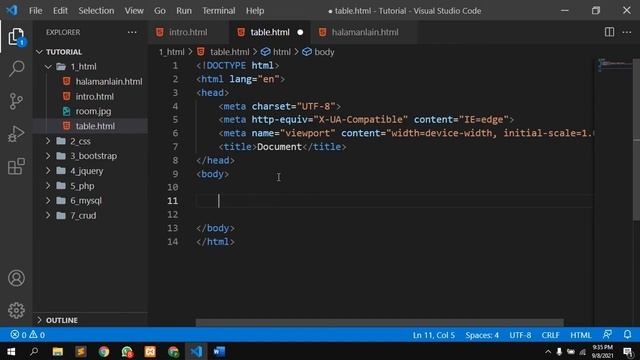Switch to Visual Studio Code taskbar icon
Viewport: 640px width, 360px height.
[x=196, y=351]
